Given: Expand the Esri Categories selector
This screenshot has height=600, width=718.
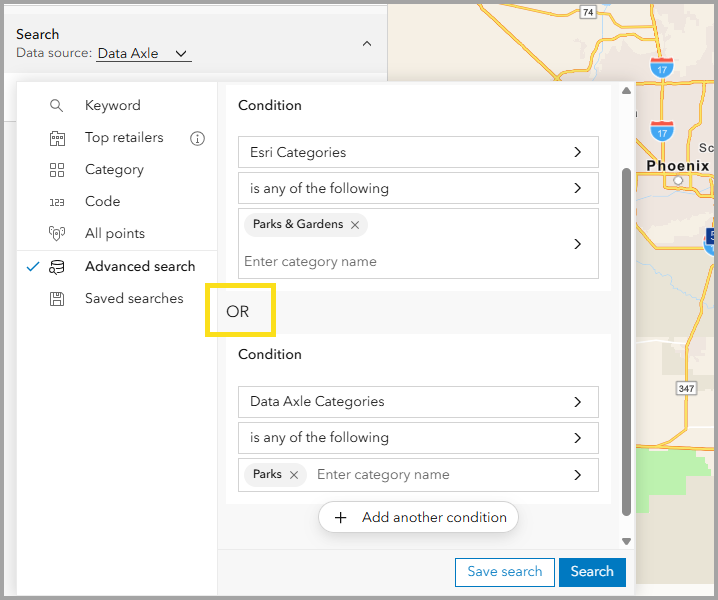Looking at the screenshot, I should coord(418,153).
